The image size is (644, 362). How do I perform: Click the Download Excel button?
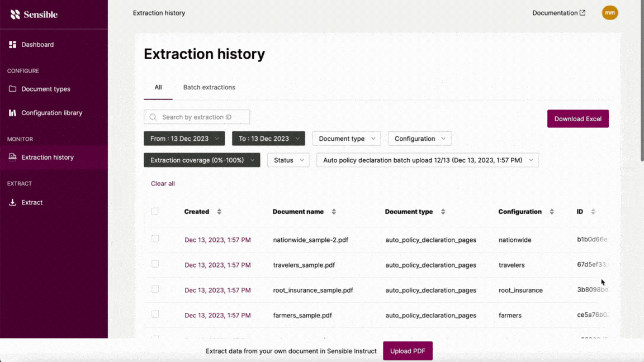coord(578,118)
